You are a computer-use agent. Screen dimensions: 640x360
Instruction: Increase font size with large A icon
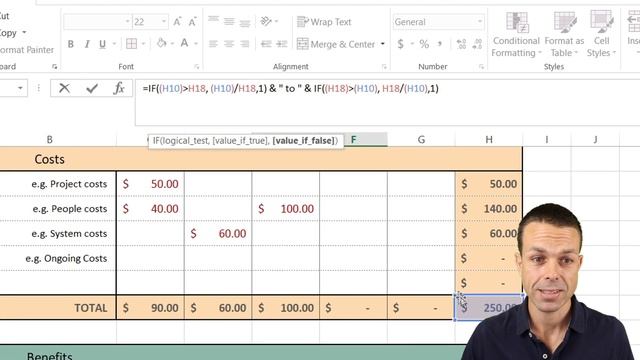click(177, 22)
